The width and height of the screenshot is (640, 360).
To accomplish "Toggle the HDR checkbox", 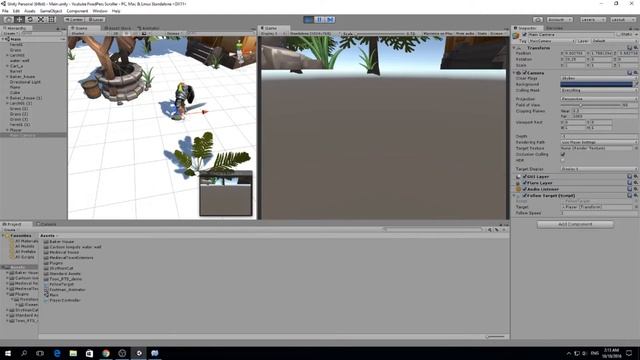I will 563,160.
